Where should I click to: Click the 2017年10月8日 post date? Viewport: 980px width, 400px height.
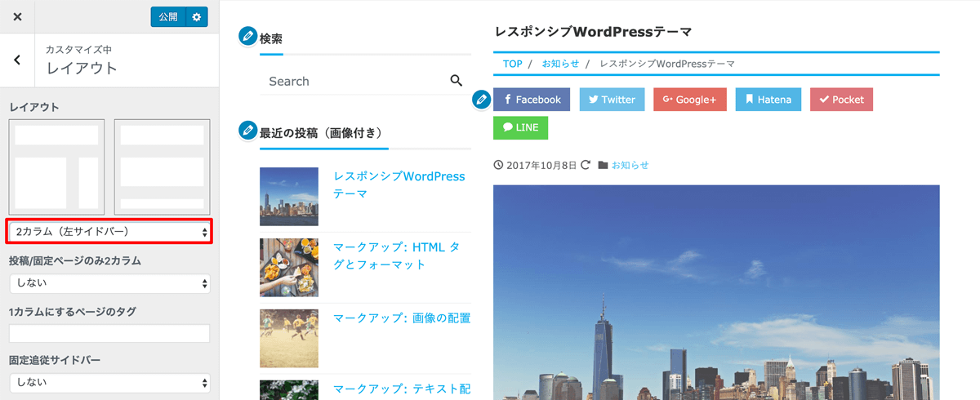coord(541,165)
